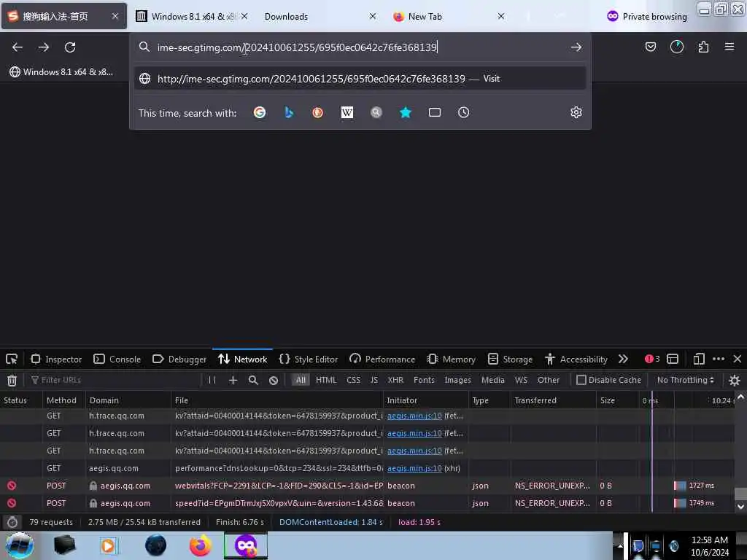Viewport: 747px width, 560px height.
Task: Open search settings gear in the URL dropdown
Action: [576, 112]
